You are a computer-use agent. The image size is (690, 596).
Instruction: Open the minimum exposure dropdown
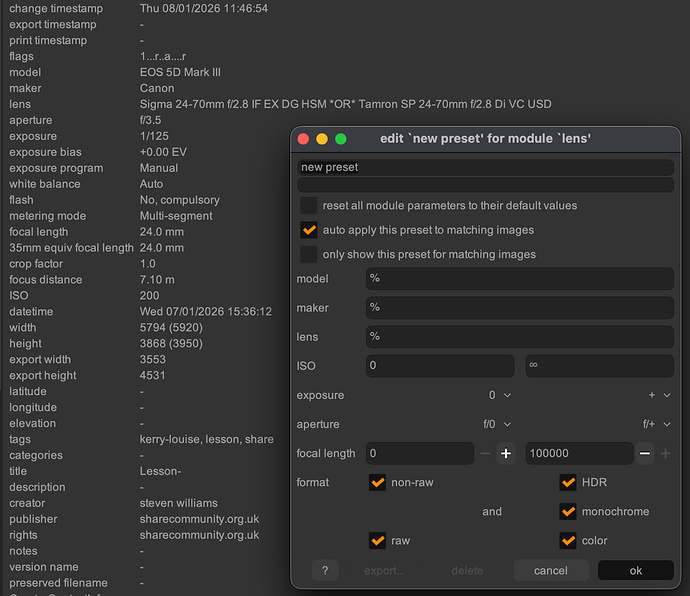pyautogui.click(x=500, y=395)
